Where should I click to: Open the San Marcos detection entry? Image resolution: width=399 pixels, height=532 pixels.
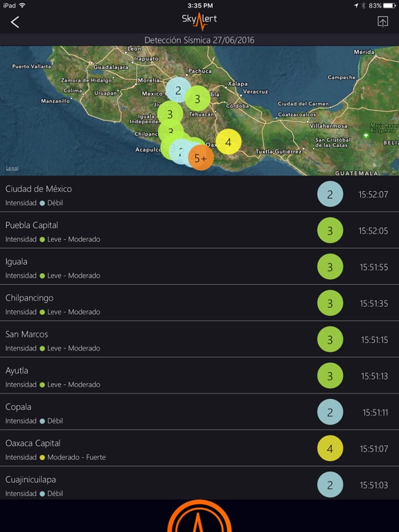(x=199, y=339)
